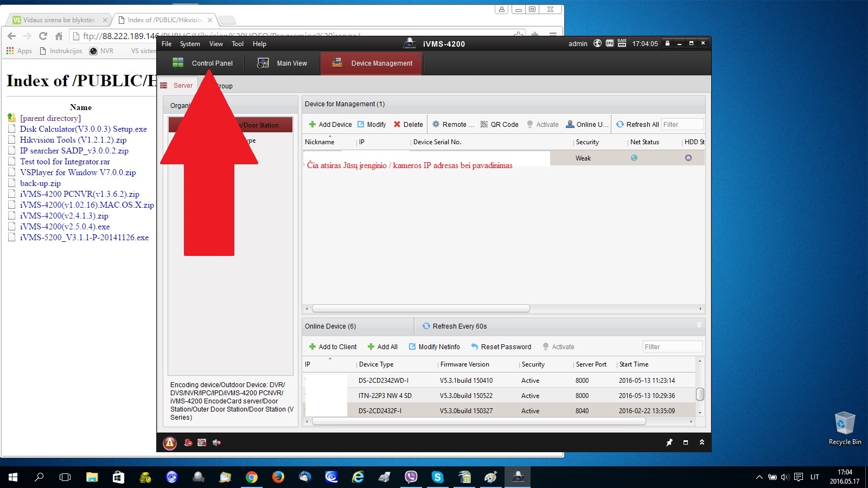Open Hikvision Tools (V1.2.1.2).zip link
This screenshot has height=488, width=868.
click(73, 140)
